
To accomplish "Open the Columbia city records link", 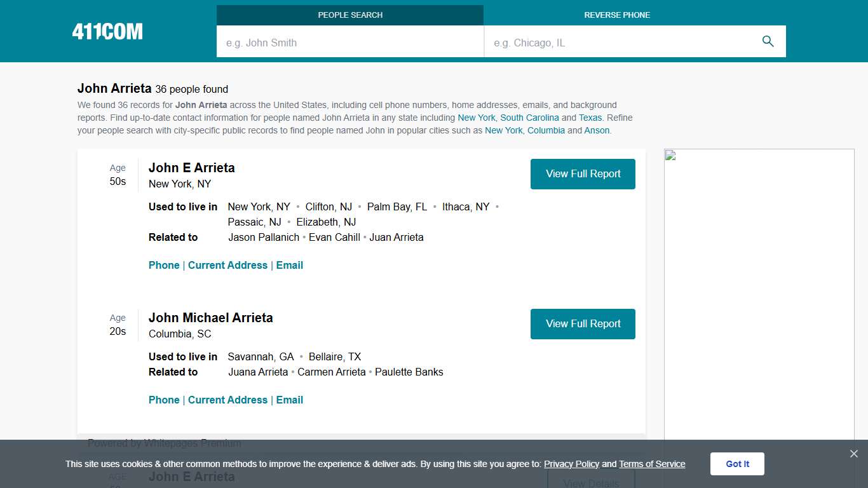I will point(546,130).
